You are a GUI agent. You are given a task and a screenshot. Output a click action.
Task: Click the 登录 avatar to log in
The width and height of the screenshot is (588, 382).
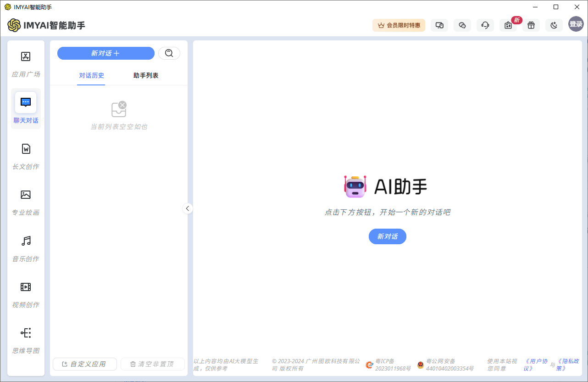click(576, 24)
